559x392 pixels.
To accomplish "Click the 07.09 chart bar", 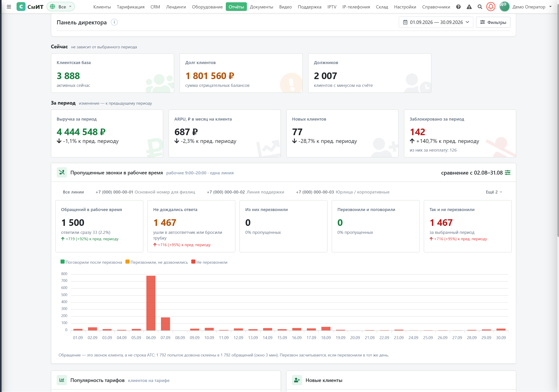I will pos(165,324).
